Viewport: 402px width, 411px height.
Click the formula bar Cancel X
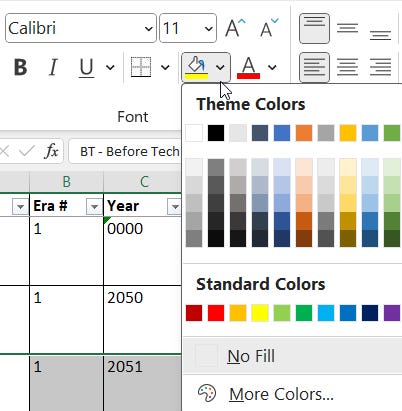tap(4, 152)
